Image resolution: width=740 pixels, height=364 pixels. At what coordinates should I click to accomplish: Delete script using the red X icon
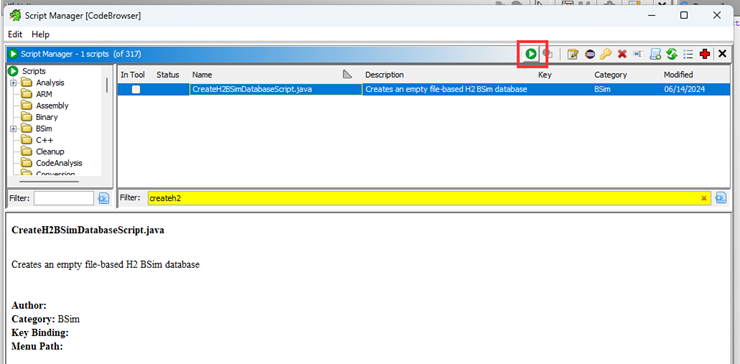(x=622, y=54)
